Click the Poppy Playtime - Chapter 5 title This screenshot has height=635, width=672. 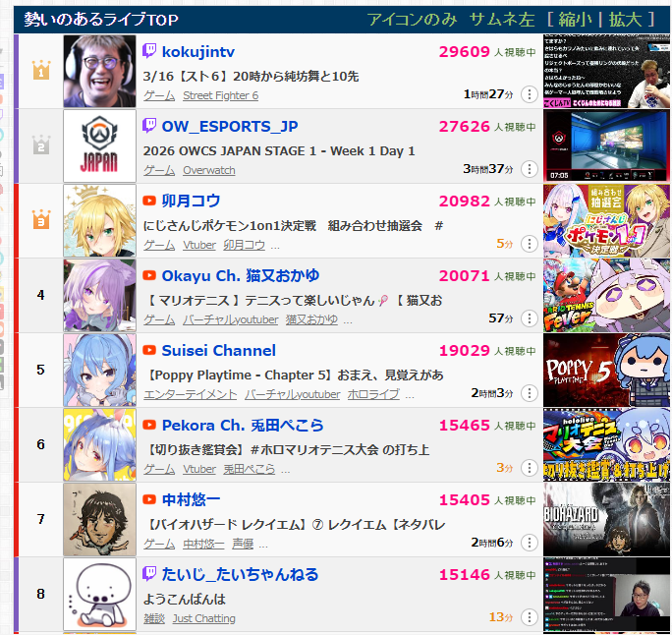point(294,375)
